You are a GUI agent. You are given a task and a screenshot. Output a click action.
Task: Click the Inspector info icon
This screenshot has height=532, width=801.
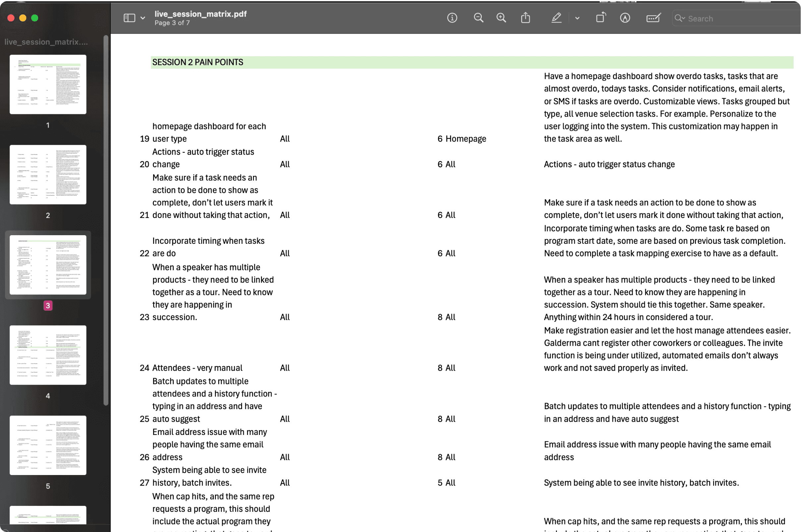pos(452,18)
